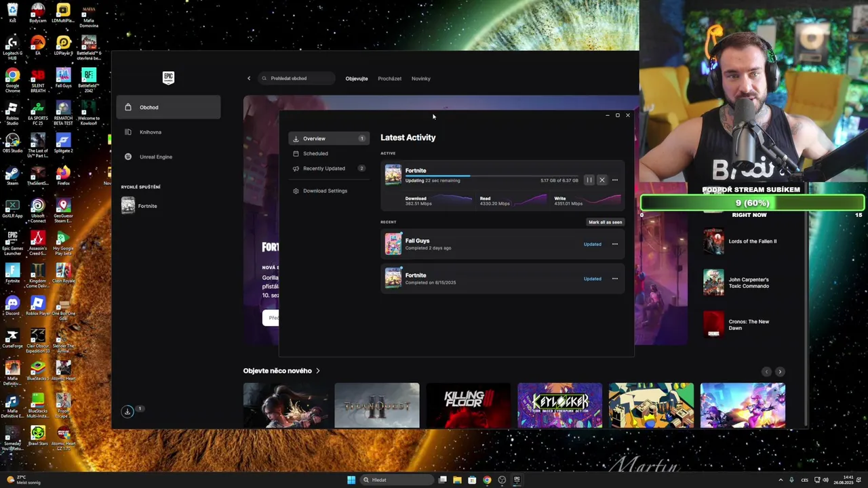
Task: Click the Fall Guys thumbnail in the Recent list
Action: (x=393, y=244)
